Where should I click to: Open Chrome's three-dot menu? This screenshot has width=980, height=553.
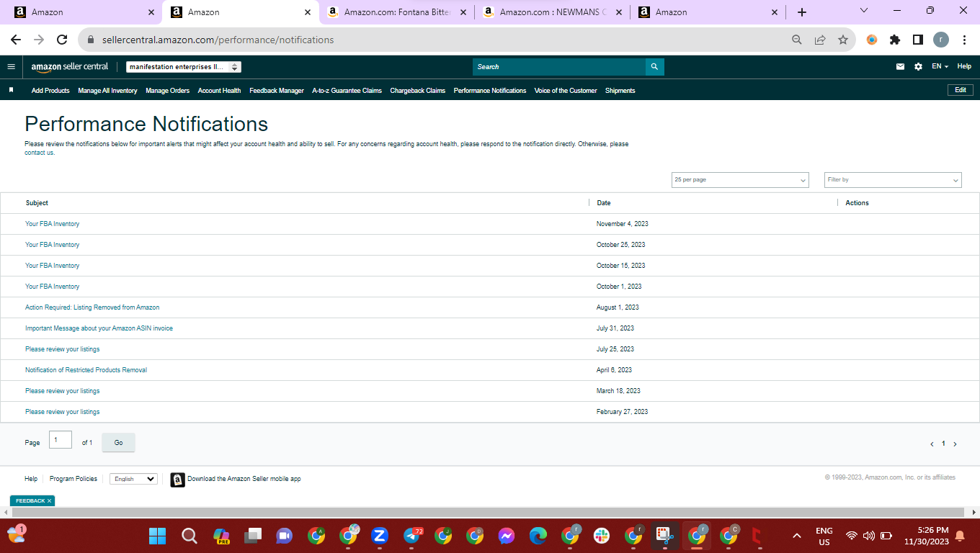[x=964, y=40]
